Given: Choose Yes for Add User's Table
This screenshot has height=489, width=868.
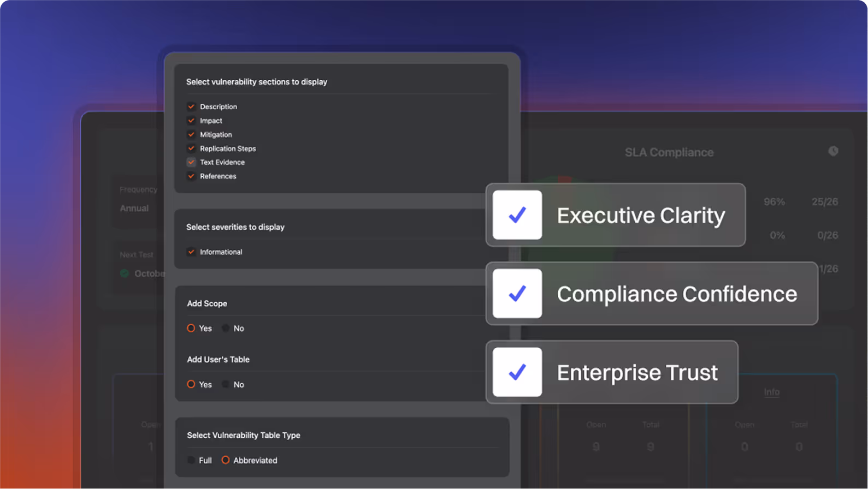Looking at the screenshot, I should [191, 384].
